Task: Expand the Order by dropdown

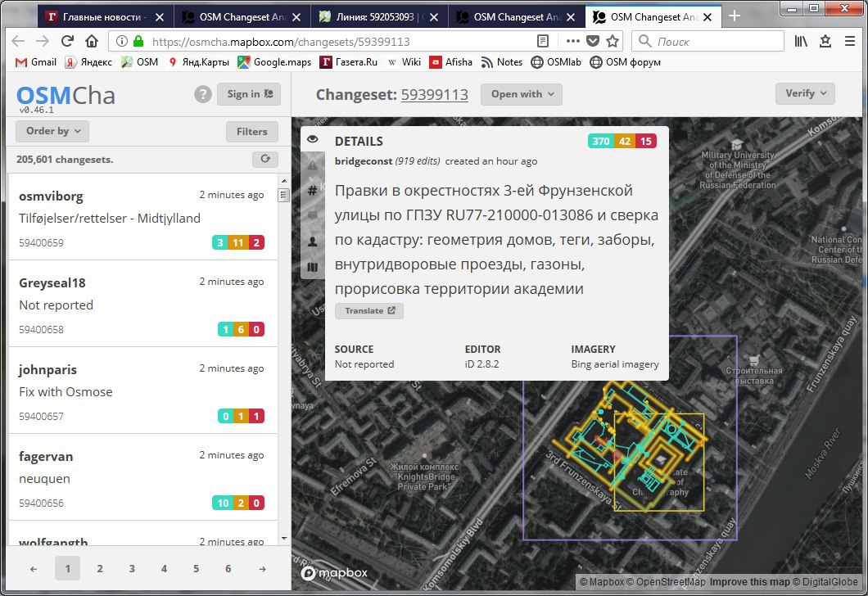Action: coord(52,131)
